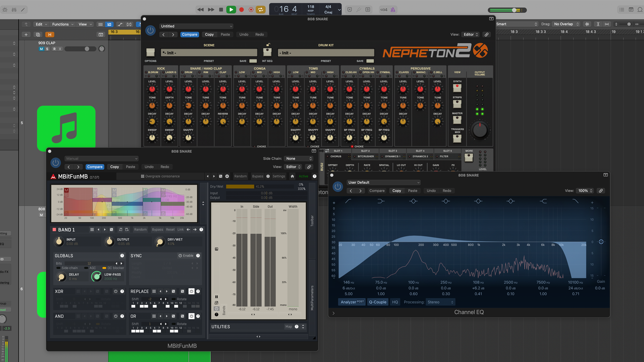
Task: Open the User Default preset dropdown in Channel EQ
Action: click(x=384, y=183)
